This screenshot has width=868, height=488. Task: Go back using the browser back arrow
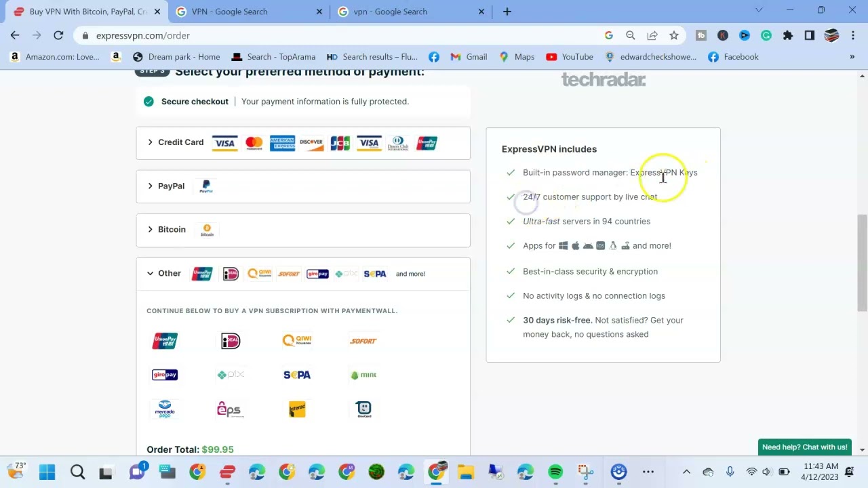point(15,35)
